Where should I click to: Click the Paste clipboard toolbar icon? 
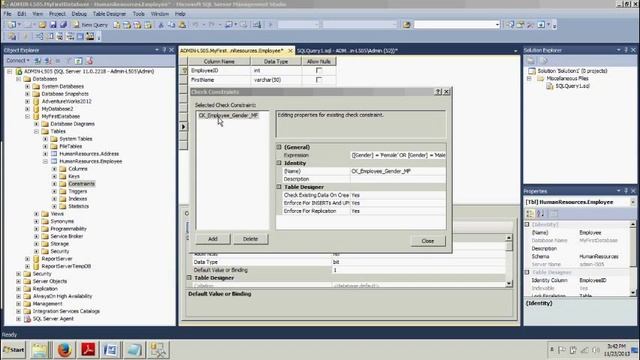pos(182,25)
